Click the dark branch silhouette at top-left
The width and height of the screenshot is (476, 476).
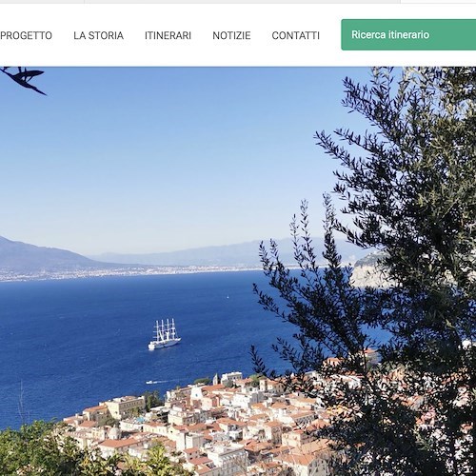click(24, 79)
